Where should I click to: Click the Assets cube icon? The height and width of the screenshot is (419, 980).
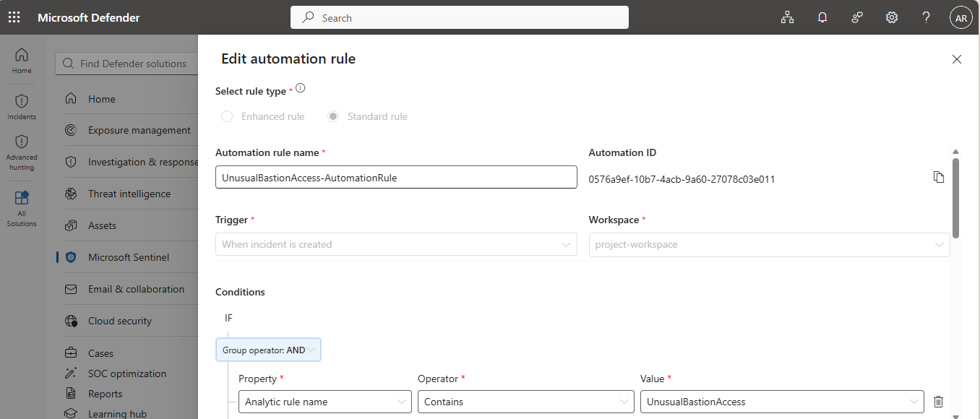click(71, 225)
